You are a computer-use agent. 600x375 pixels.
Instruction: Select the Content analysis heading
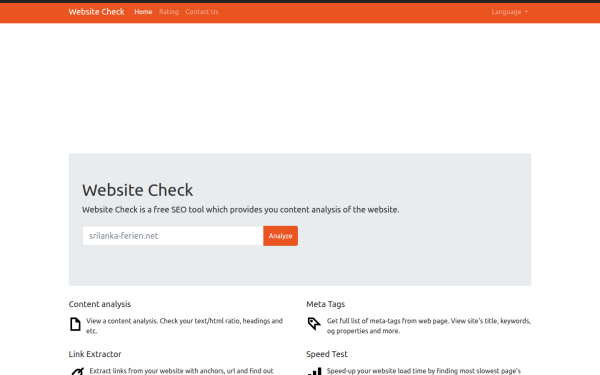[x=100, y=304]
